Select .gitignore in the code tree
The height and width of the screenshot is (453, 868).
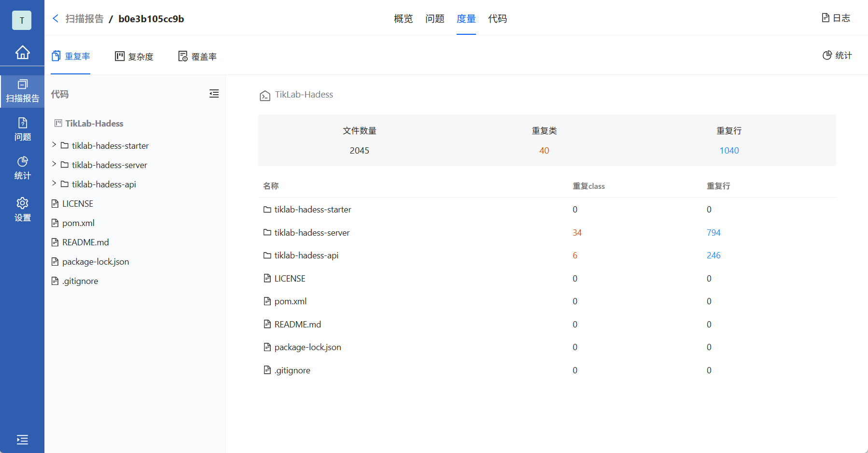point(75,281)
